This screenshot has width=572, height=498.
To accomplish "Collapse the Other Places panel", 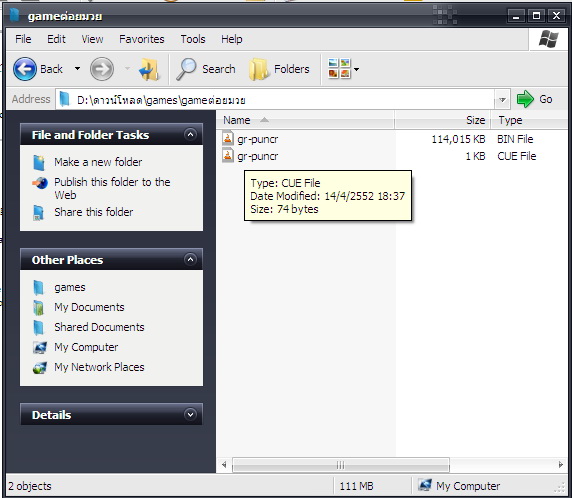I will [x=190, y=259].
